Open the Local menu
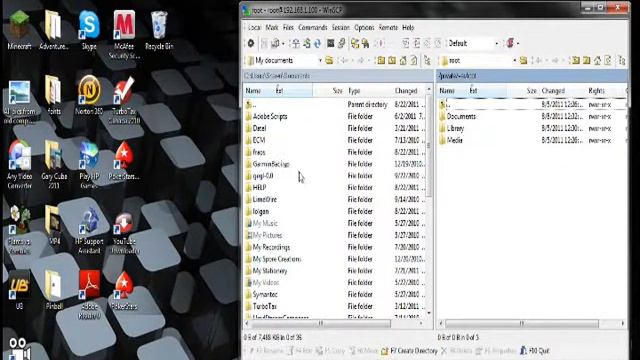The width and height of the screenshot is (640, 360). [254, 27]
